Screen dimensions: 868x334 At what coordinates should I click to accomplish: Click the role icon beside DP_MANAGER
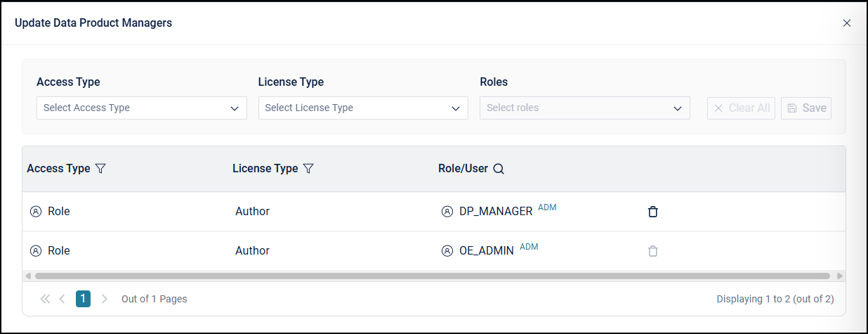447,212
